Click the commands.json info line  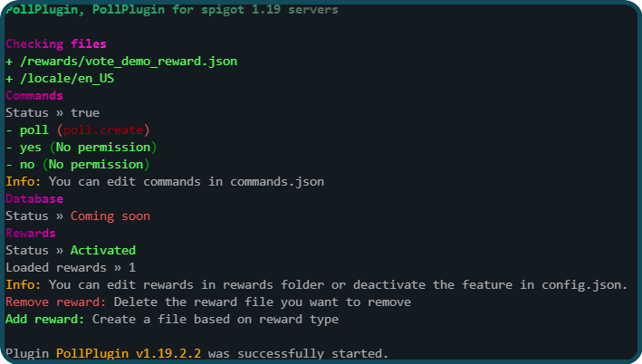[x=165, y=182]
